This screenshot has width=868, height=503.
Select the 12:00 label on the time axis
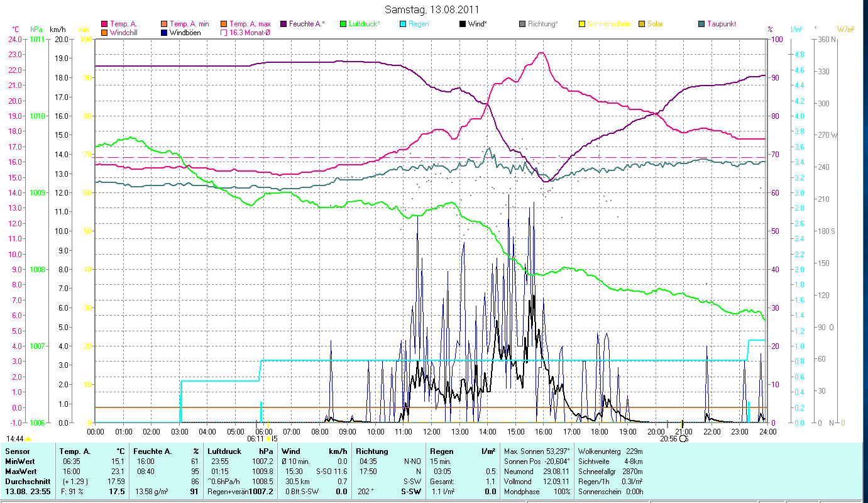pos(432,431)
